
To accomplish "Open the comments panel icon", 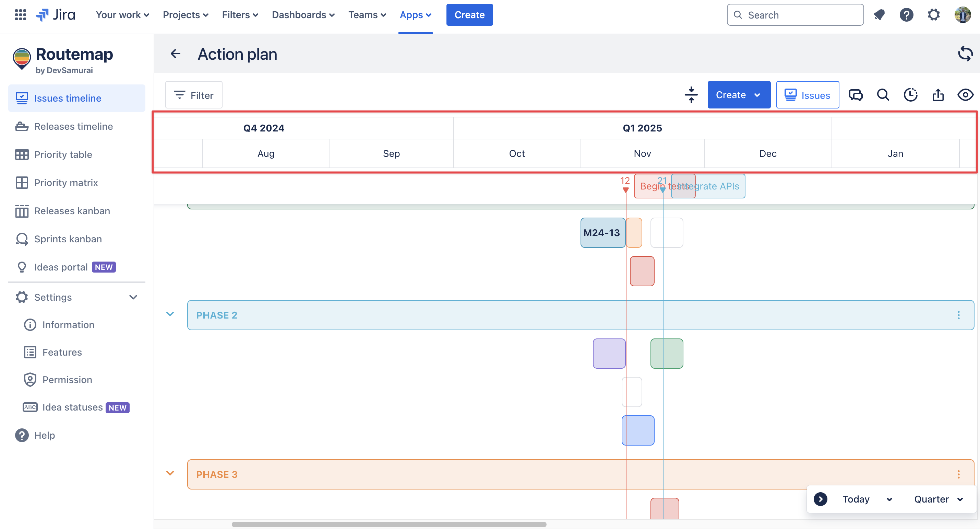I will pos(856,95).
